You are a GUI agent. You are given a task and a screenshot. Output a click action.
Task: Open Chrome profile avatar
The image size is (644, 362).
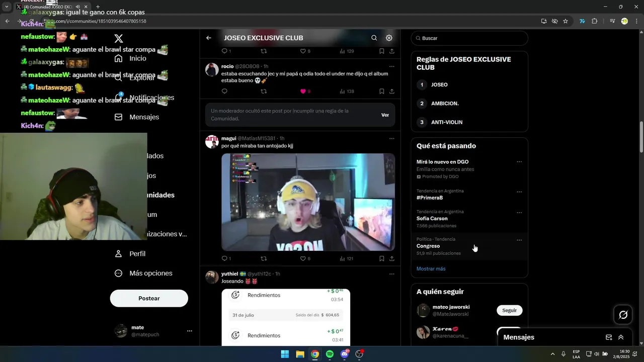tap(624, 21)
